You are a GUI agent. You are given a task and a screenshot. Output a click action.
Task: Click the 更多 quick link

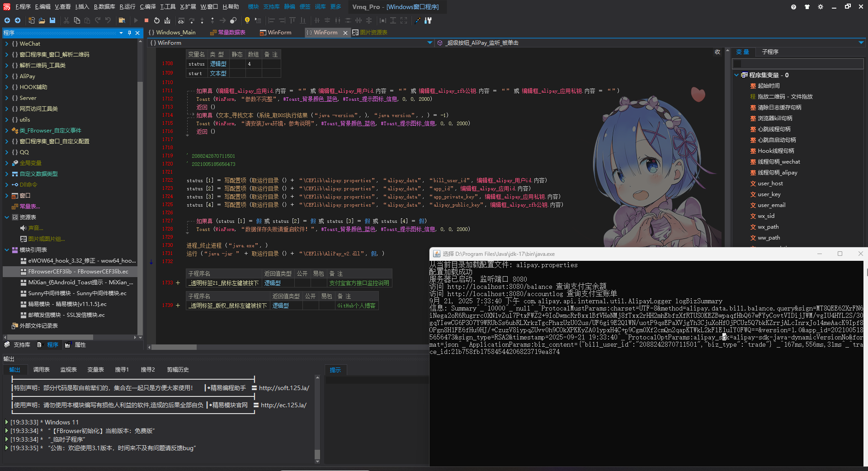(x=336, y=7)
